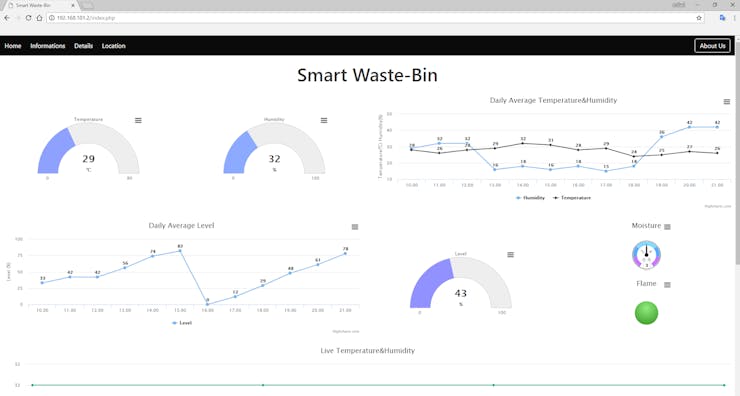Open the Daily Average Level chart menu

(355, 227)
